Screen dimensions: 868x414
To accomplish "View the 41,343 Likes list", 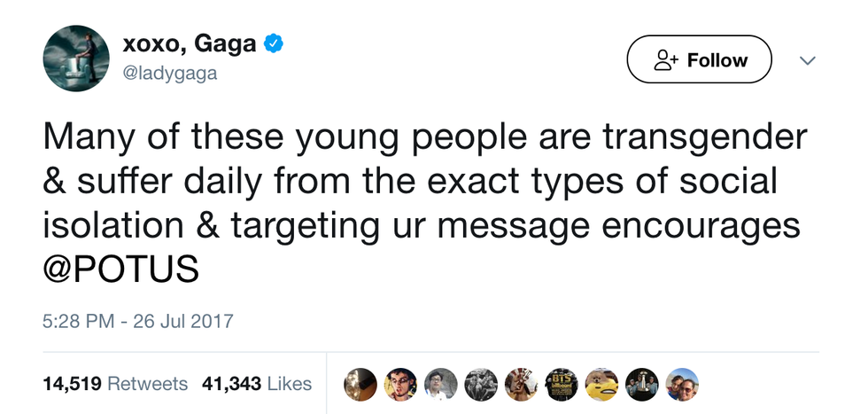I will [257, 383].
